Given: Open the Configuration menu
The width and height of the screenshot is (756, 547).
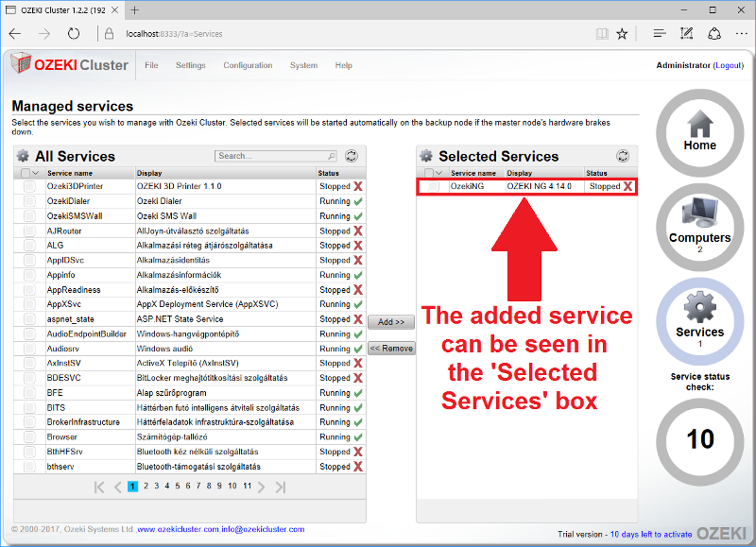Looking at the screenshot, I should click(248, 65).
